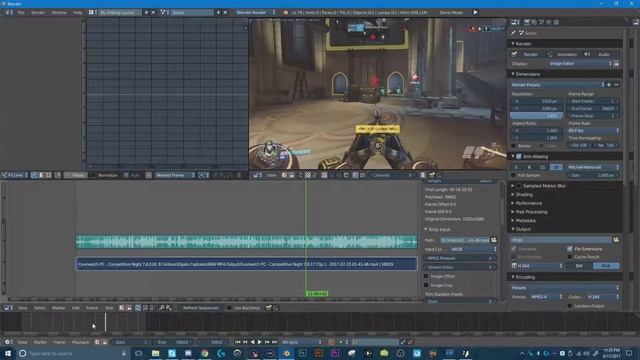Screen dimensions: 640x360
Task: Click the Render properties camera tab icon
Action: point(527,22)
